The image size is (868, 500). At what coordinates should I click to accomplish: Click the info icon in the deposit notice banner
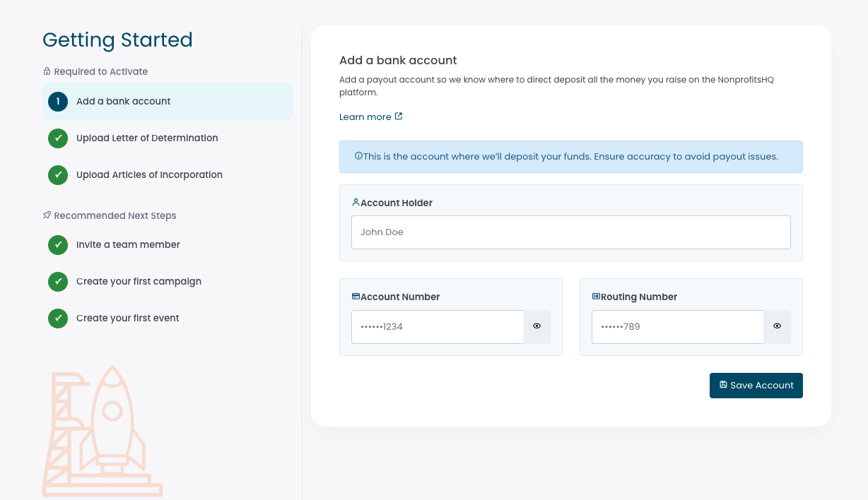pyautogui.click(x=358, y=156)
